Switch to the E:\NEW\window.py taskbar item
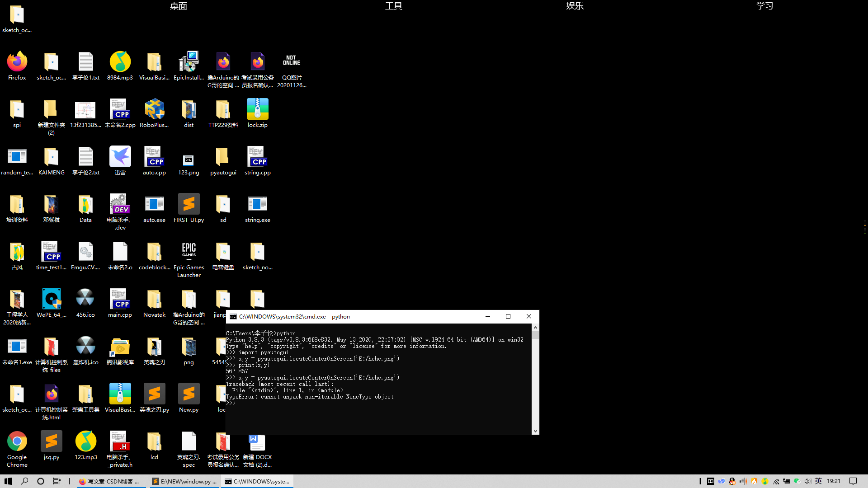The width and height of the screenshot is (868, 488). pos(184,481)
